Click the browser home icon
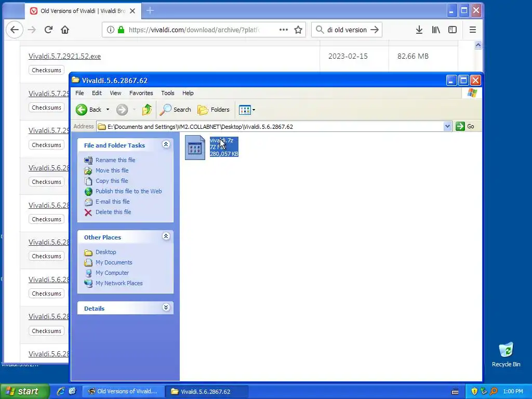 [65, 30]
